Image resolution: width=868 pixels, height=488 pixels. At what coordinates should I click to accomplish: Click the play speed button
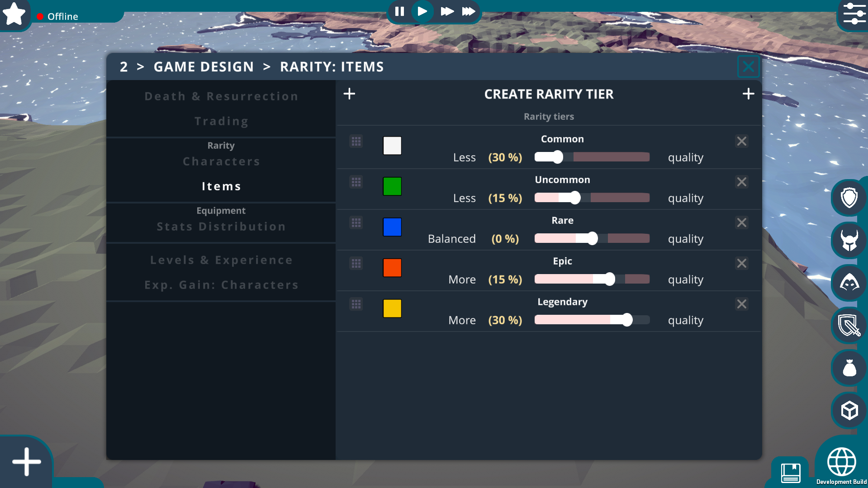click(x=422, y=11)
